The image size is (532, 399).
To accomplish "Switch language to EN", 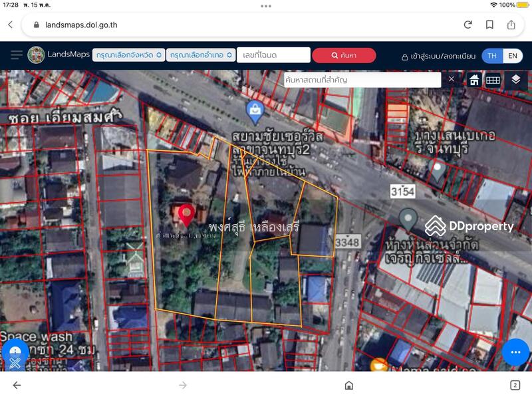I will point(512,56).
